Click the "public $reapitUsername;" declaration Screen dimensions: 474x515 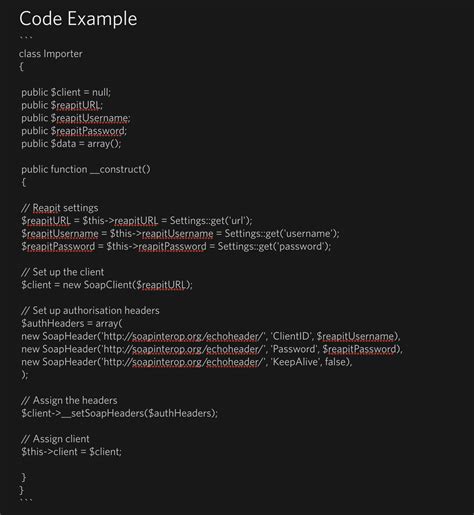[x=76, y=118]
